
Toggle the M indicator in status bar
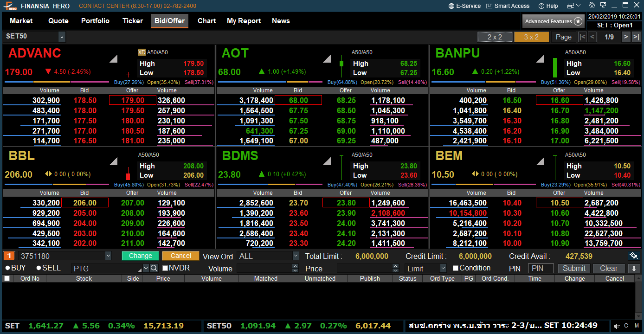[637, 326]
